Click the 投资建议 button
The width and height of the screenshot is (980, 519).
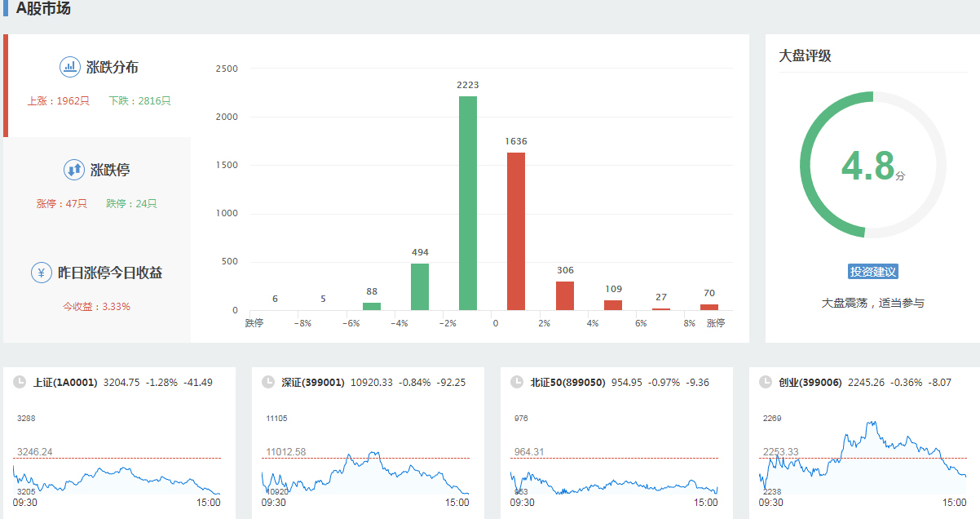[872, 272]
